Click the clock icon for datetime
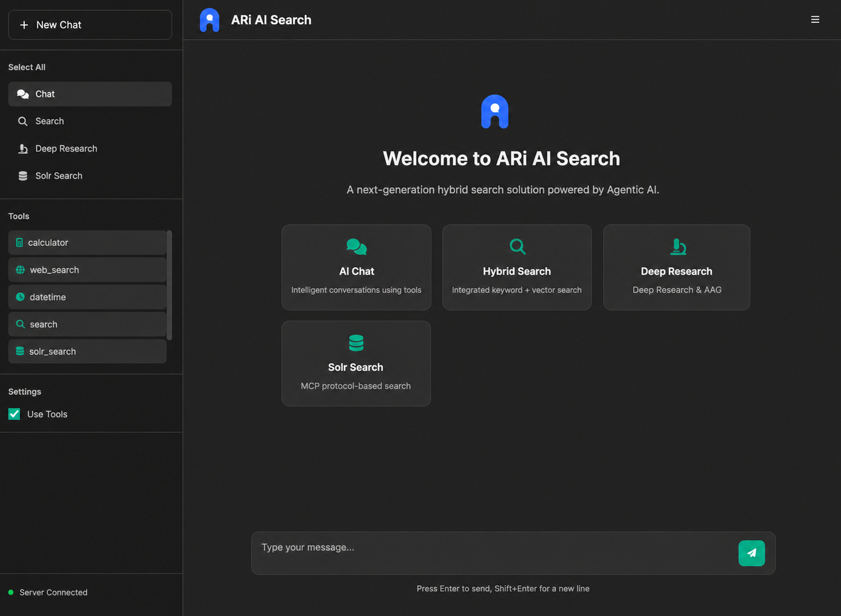 click(x=20, y=297)
